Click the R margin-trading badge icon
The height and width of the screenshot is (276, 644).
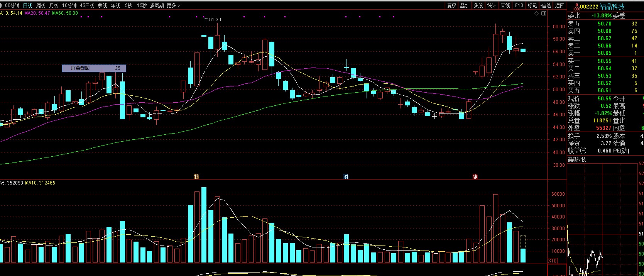tap(576, 7)
